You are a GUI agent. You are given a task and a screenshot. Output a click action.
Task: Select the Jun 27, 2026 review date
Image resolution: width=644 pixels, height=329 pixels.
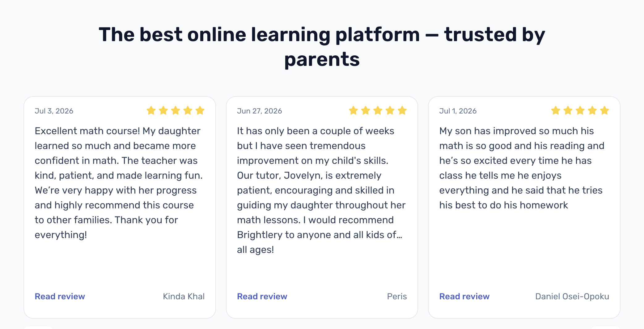[x=259, y=111]
